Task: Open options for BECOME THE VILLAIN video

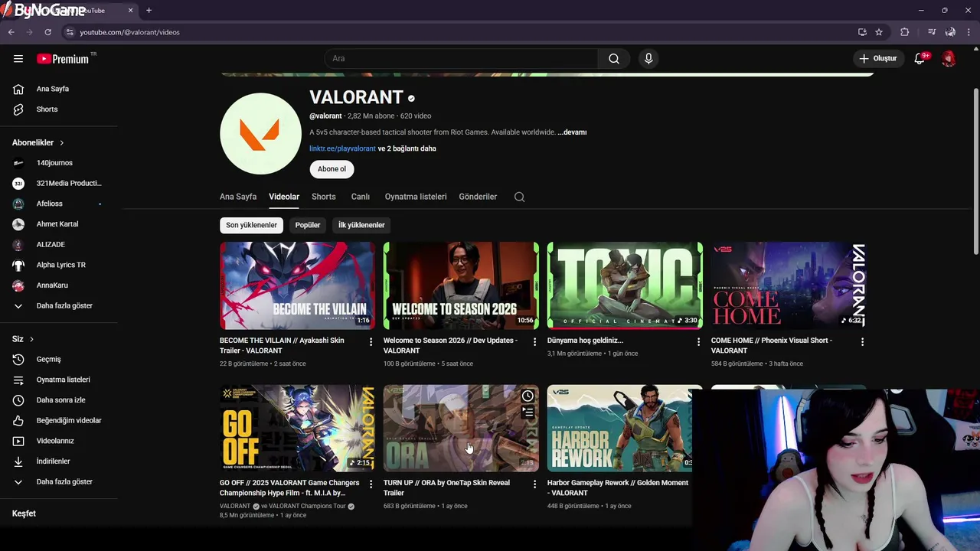Action: click(371, 342)
